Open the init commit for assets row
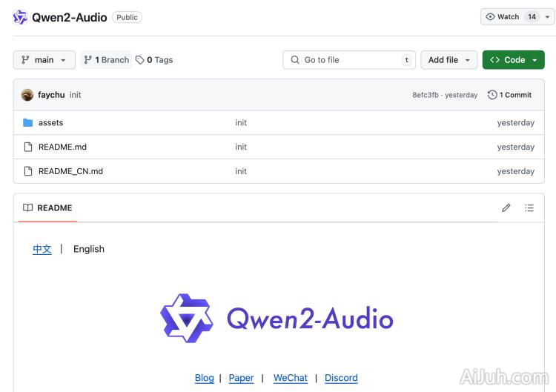Viewport: 556px width, 392px height. 241,122
